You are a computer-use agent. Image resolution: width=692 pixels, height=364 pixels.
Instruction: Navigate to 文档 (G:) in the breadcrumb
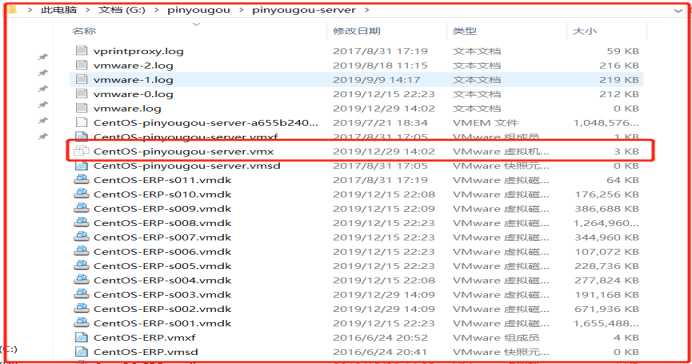[x=122, y=10]
